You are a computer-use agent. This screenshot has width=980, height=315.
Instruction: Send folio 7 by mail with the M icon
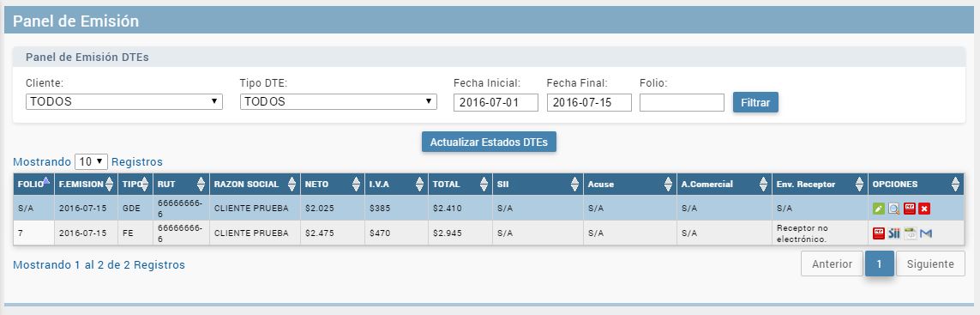coord(926,233)
